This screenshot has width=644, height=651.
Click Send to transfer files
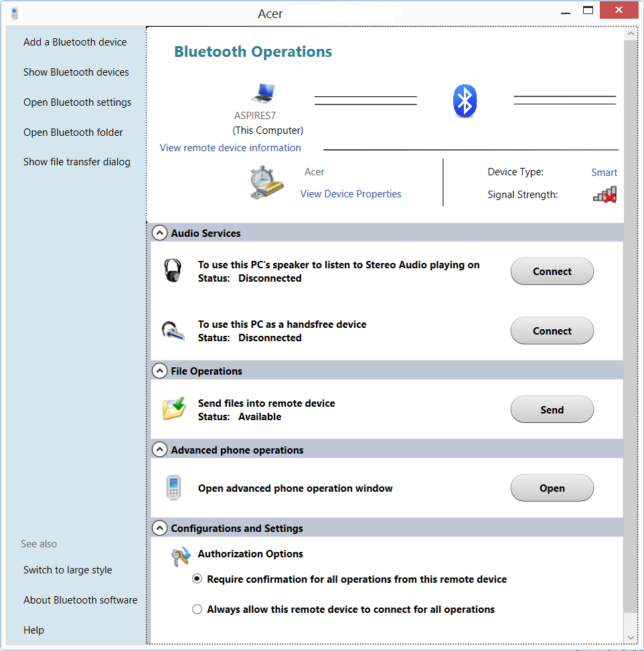pos(552,409)
